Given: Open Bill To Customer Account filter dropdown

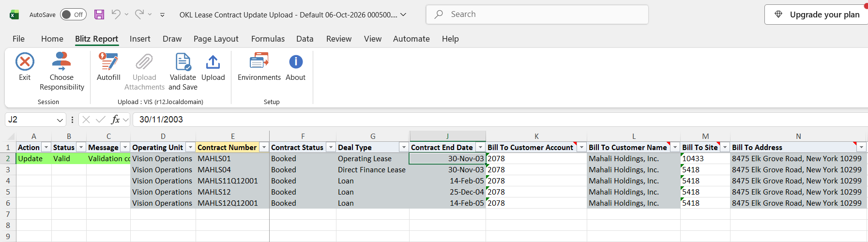Looking at the screenshot, I should [581, 147].
